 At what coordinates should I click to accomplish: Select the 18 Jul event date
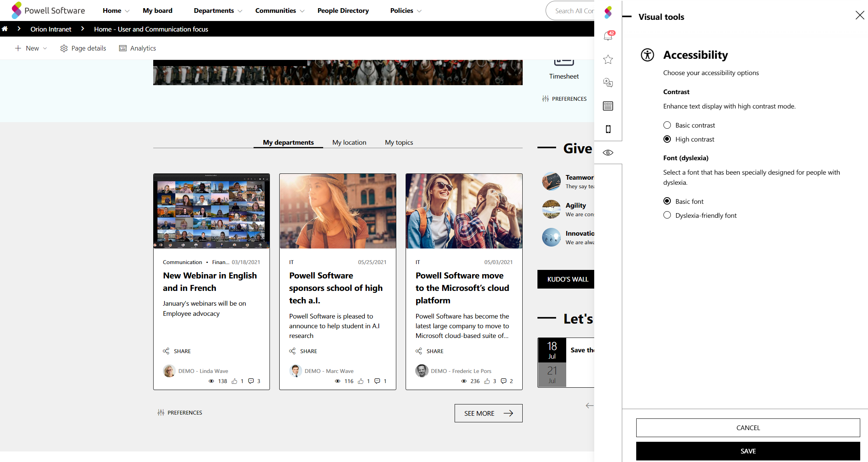click(x=552, y=350)
